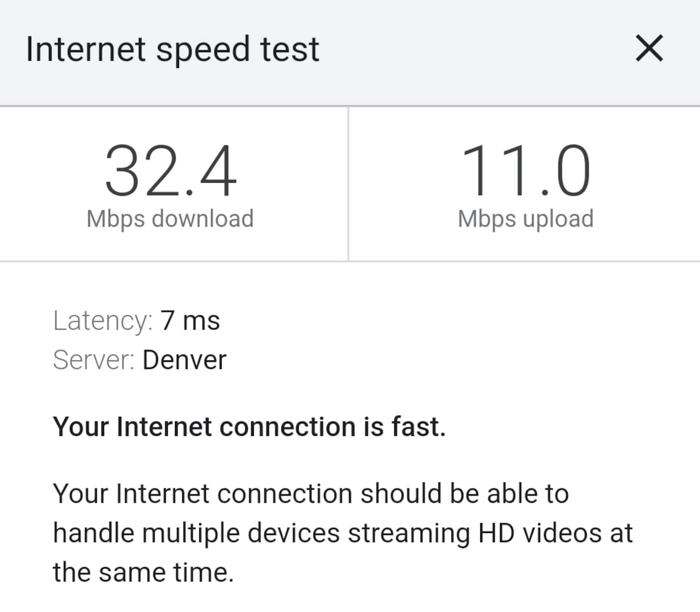The image size is (700, 612).
Task: Click the "Server:" label
Action: [x=93, y=360]
